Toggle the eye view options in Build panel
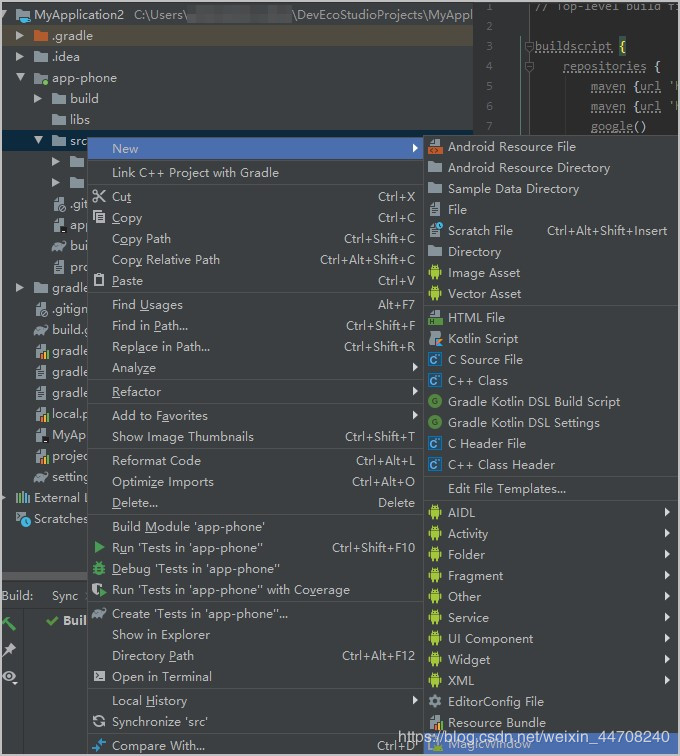Viewport: 680px width, 756px height. click(x=9, y=677)
